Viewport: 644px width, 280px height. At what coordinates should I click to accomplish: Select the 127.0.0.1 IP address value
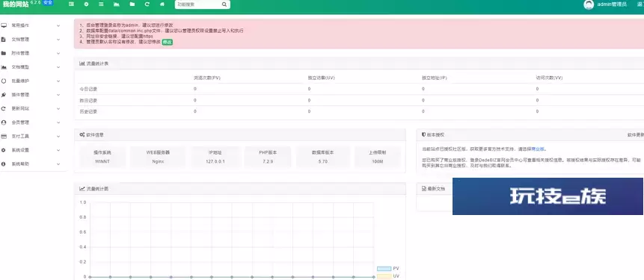(215, 161)
